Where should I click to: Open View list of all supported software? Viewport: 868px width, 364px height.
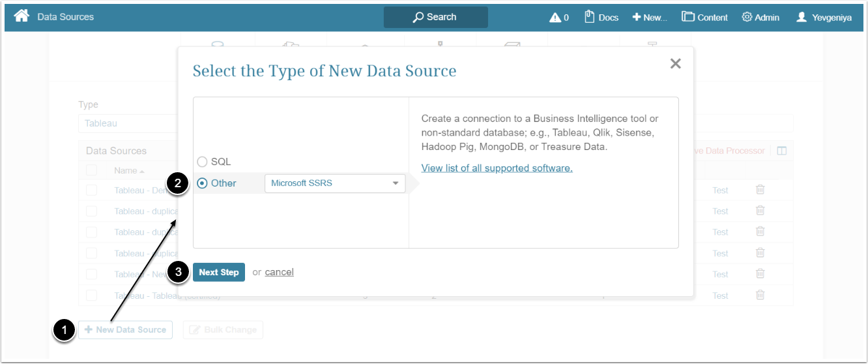(497, 168)
